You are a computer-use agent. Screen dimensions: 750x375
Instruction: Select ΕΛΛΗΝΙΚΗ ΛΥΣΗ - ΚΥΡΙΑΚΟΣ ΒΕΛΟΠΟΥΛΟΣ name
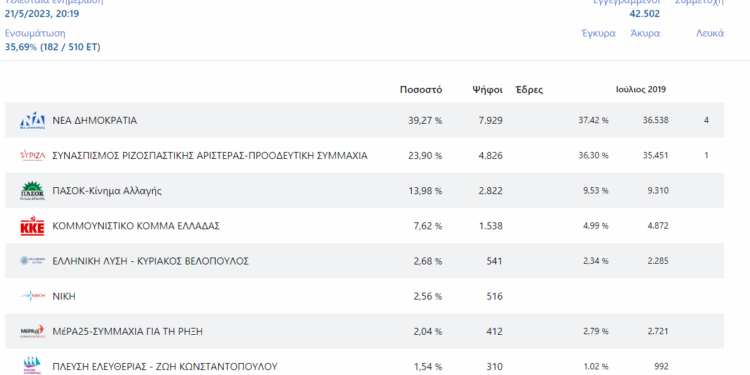[151, 261]
